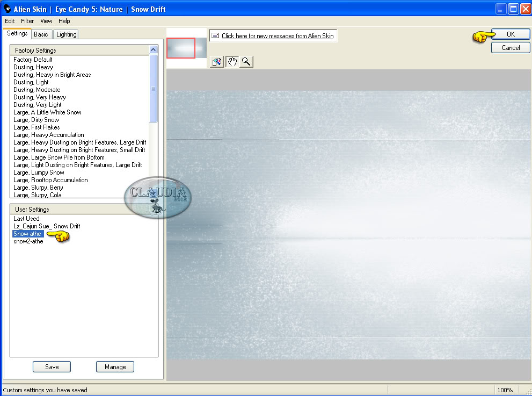Open new messages from Alien Skin link
Image resolution: width=532 pixels, height=396 pixels.
click(278, 35)
